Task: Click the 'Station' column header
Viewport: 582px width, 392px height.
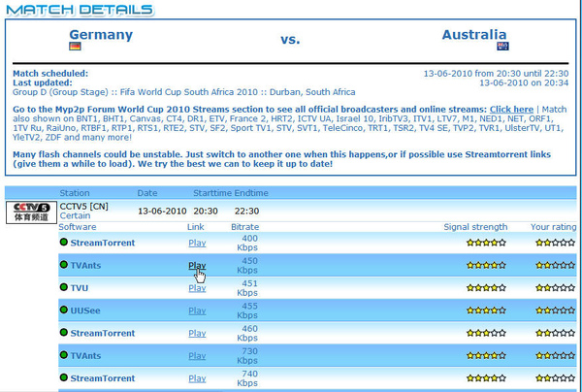Action: [x=75, y=193]
